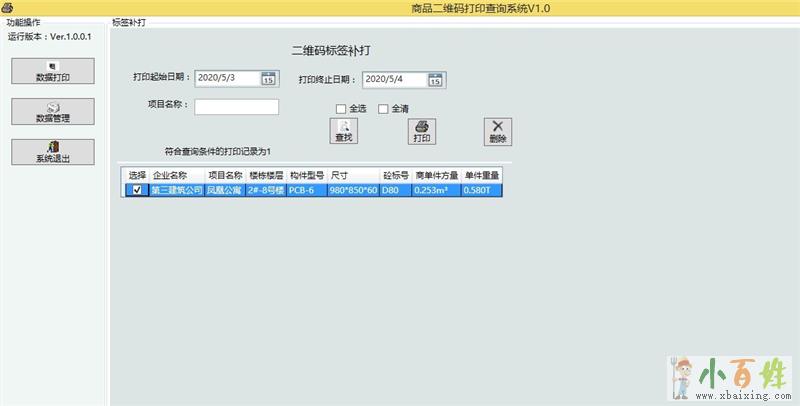The height and width of the screenshot is (406, 800).
Task: Enable the 全选 (Select All) checkbox
Action: click(x=341, y=109)
